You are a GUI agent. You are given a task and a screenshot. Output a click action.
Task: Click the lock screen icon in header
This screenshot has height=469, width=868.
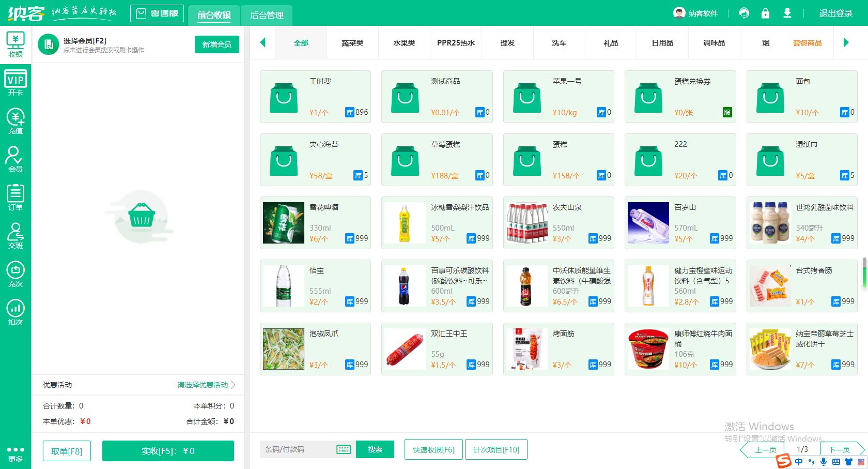click(765, 13)
